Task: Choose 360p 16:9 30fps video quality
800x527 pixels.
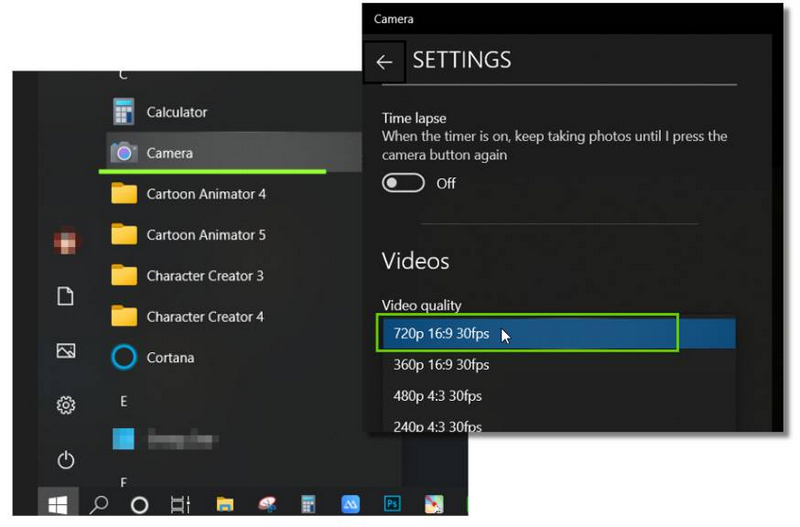Action: [x=559, y=365]
